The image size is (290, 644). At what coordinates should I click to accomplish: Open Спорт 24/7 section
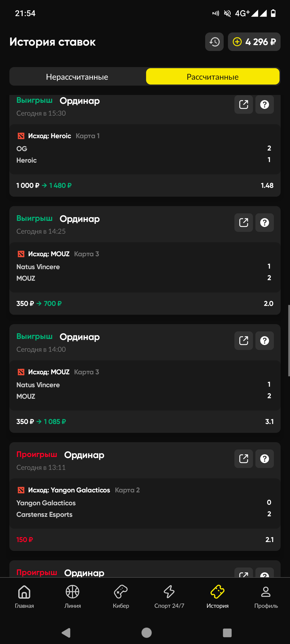tap(169, 596)
